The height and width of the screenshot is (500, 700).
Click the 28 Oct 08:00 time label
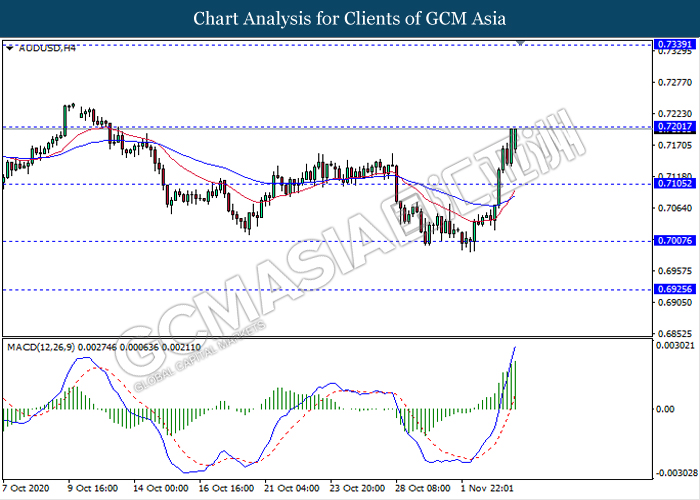pos(423,488)
